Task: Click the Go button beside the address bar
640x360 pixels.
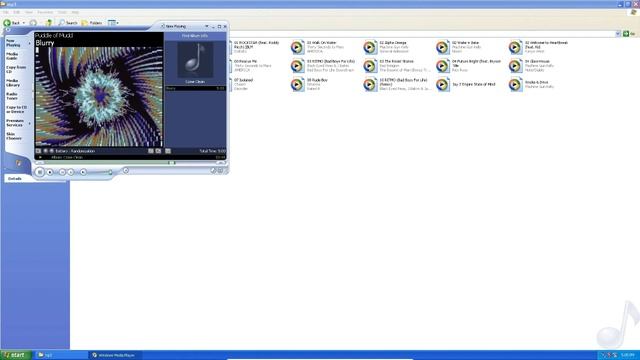Action: [629, 33]
